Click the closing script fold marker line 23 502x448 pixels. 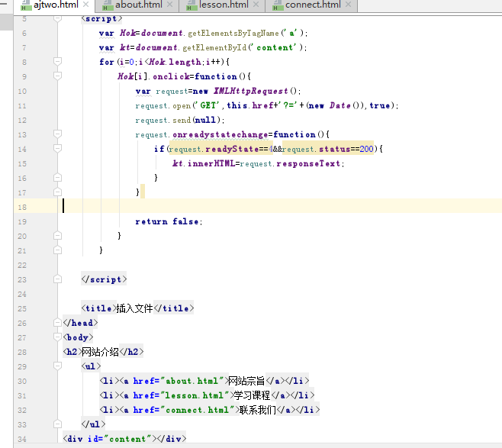click(x=58, y=279)
